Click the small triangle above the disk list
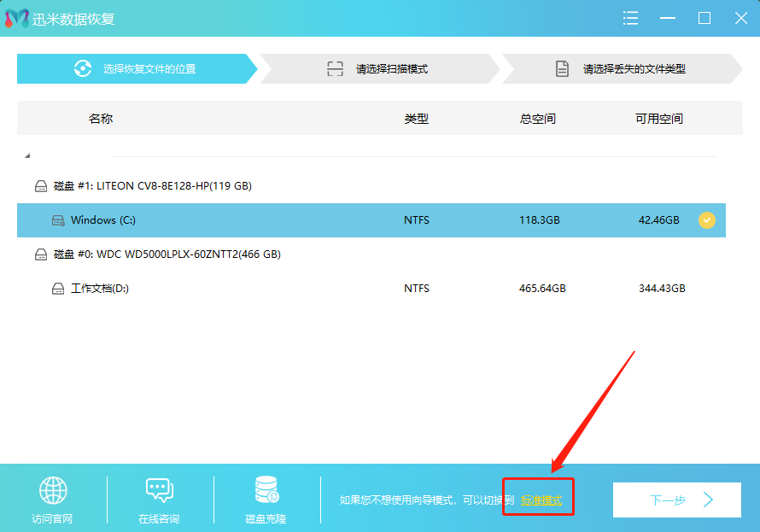Image resolution: width=760 pixels, height=532 pixels. click(28, 155)
